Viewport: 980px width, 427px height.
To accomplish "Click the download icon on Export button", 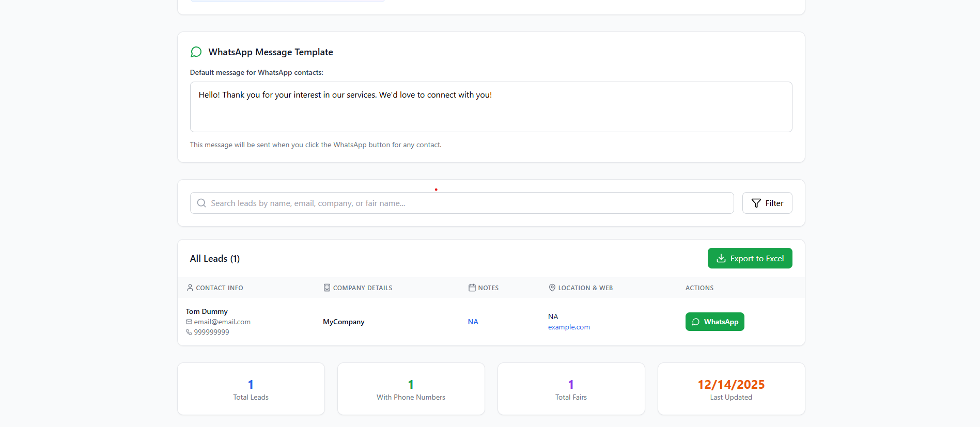I will (721, 258).
